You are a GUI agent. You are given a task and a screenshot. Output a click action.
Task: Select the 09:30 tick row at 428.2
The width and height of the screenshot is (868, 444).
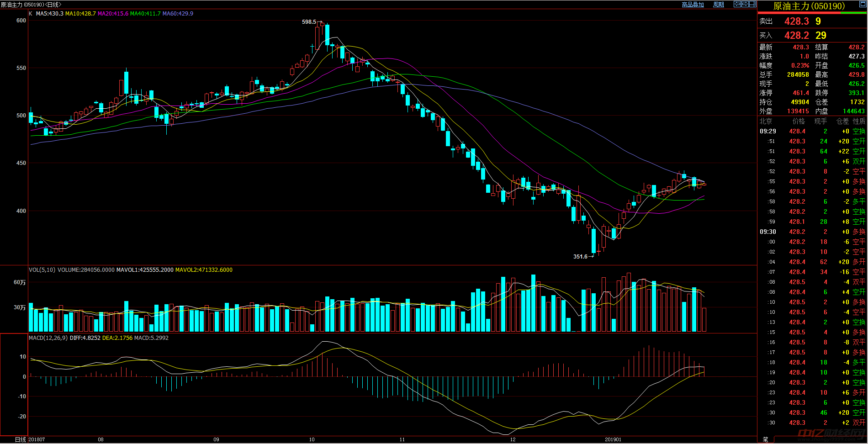coord(812,232)
